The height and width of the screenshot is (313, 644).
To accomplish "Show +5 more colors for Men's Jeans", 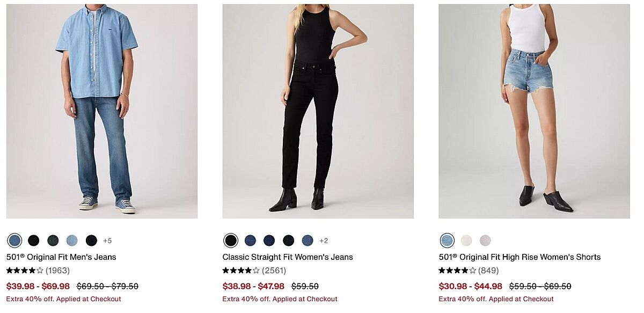I will click(107, 241).
